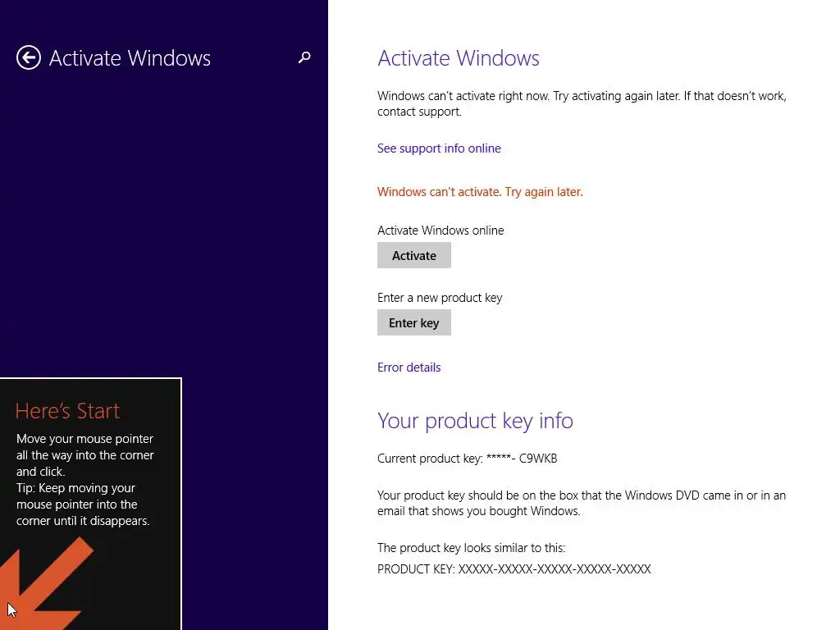840x630 pixels.
Task: Click the PRODUCT KEY XXXXX sample text
Action: point(514,569)
